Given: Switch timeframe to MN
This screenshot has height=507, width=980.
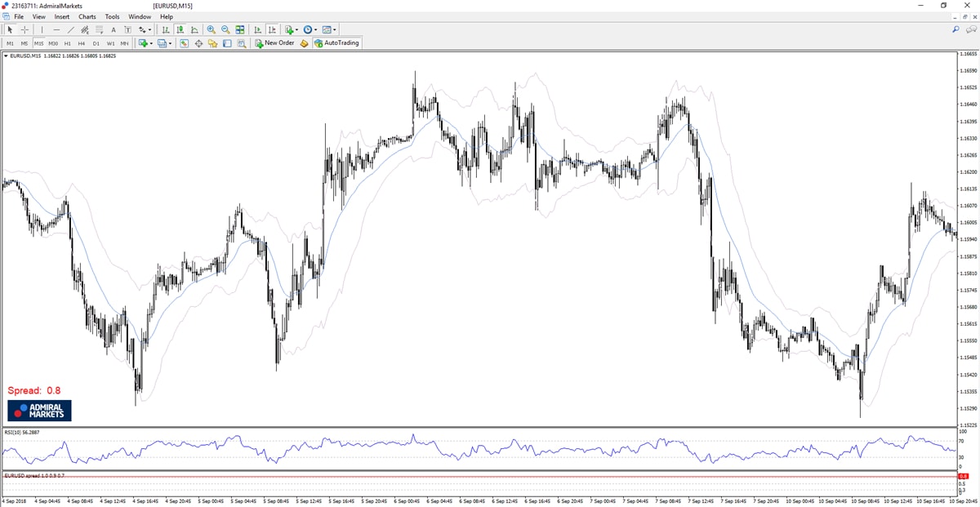Looking at the screenshot, I should coord(124,43).
